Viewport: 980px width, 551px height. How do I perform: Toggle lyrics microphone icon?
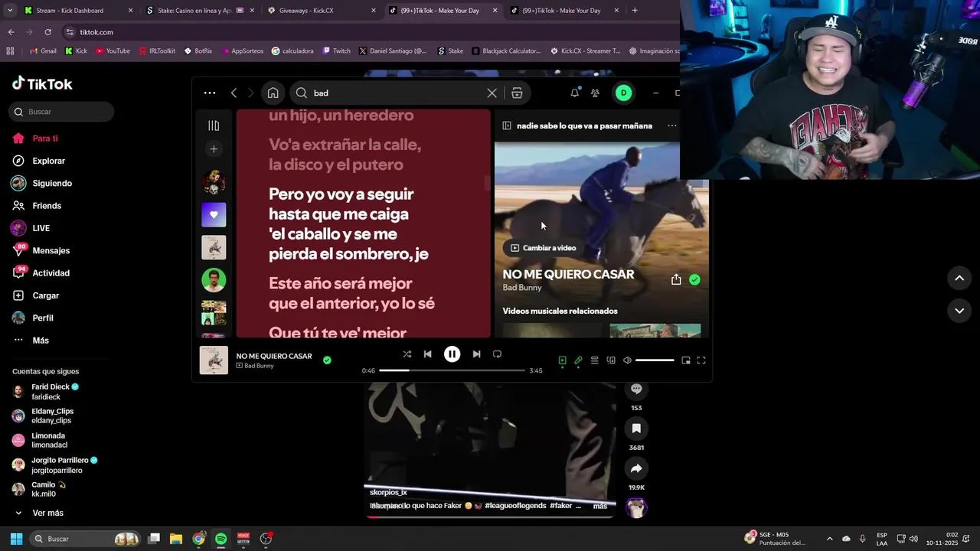578,360
